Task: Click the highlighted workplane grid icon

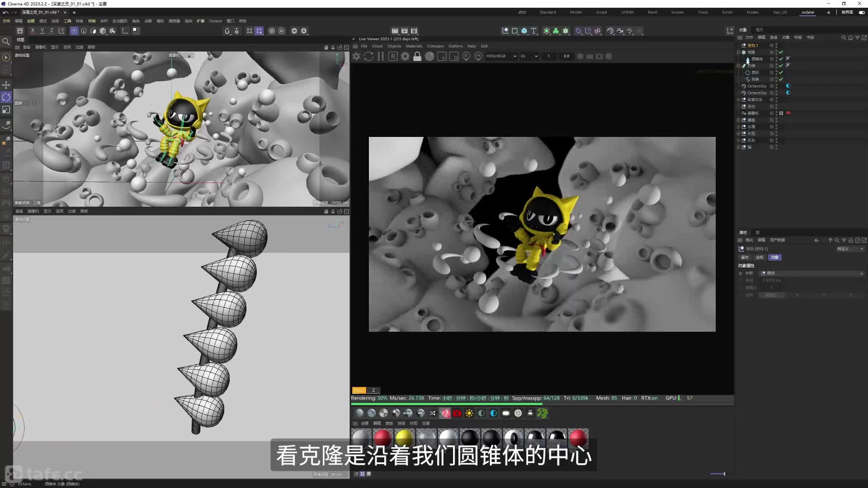Action: click(259, 31)
